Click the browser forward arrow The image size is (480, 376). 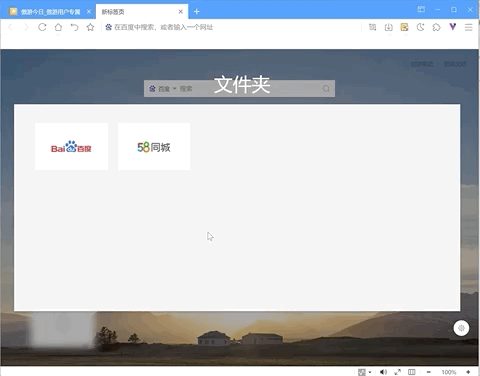click(26, 27)
